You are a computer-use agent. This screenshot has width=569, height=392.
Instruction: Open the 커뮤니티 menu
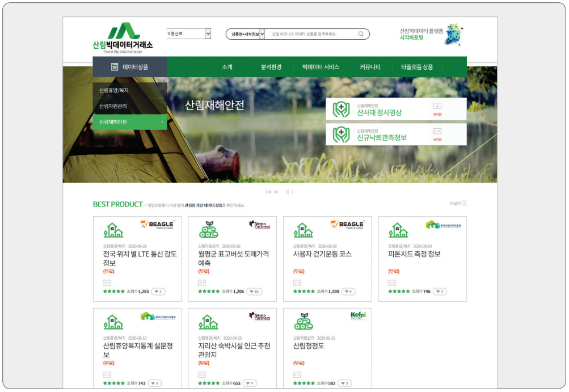pos(370,67)
